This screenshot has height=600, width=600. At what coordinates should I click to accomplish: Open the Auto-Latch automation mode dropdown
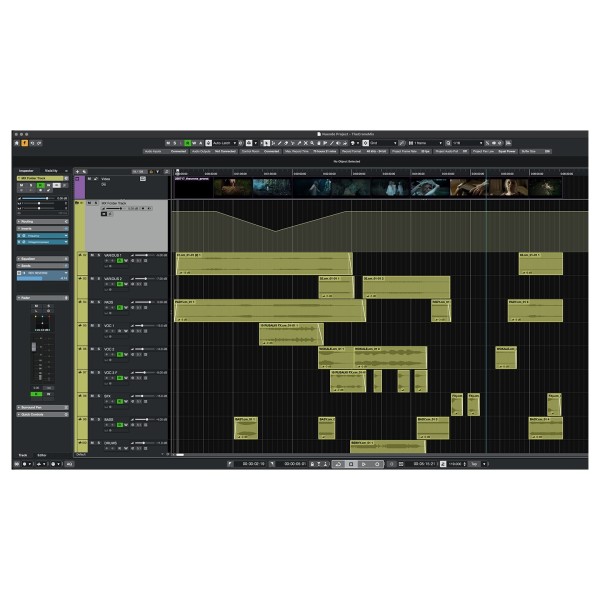224,143
